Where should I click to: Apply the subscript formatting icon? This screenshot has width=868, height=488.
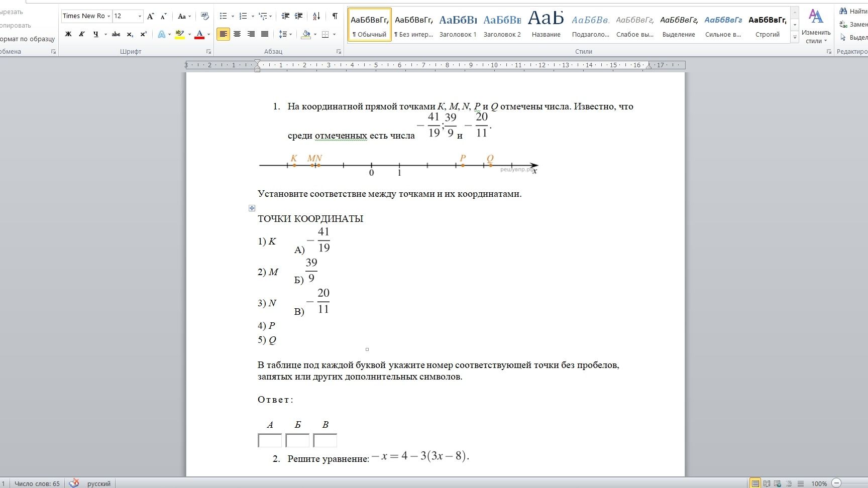coord(130,34)
